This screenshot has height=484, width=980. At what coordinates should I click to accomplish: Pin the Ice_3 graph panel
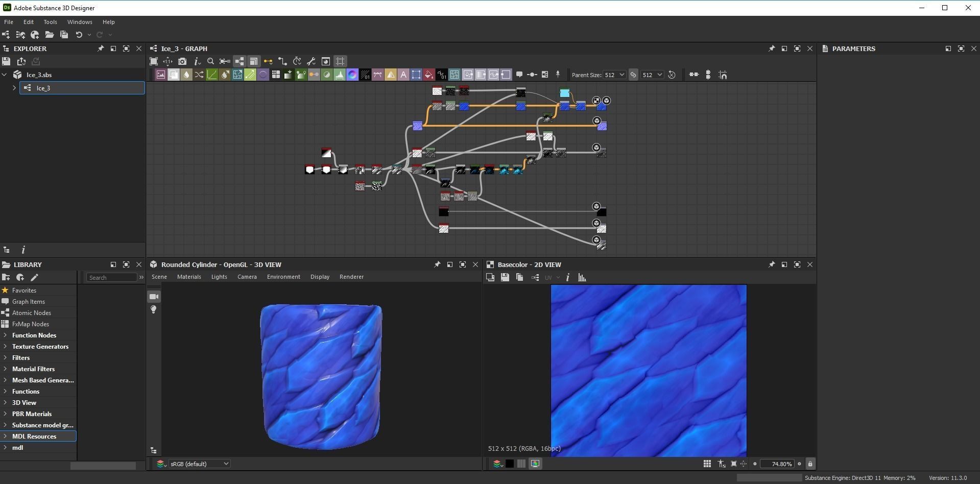[772, 49]
